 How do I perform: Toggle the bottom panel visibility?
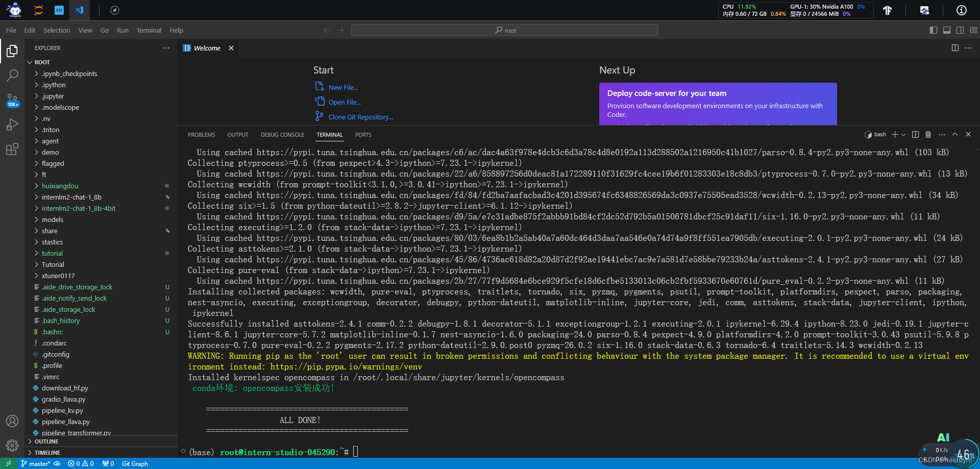point(947,30)
